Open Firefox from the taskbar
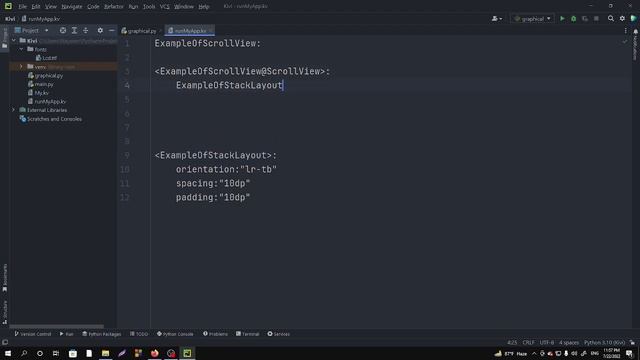This screenshot has width=640, height=360. (x=154, y=353)
